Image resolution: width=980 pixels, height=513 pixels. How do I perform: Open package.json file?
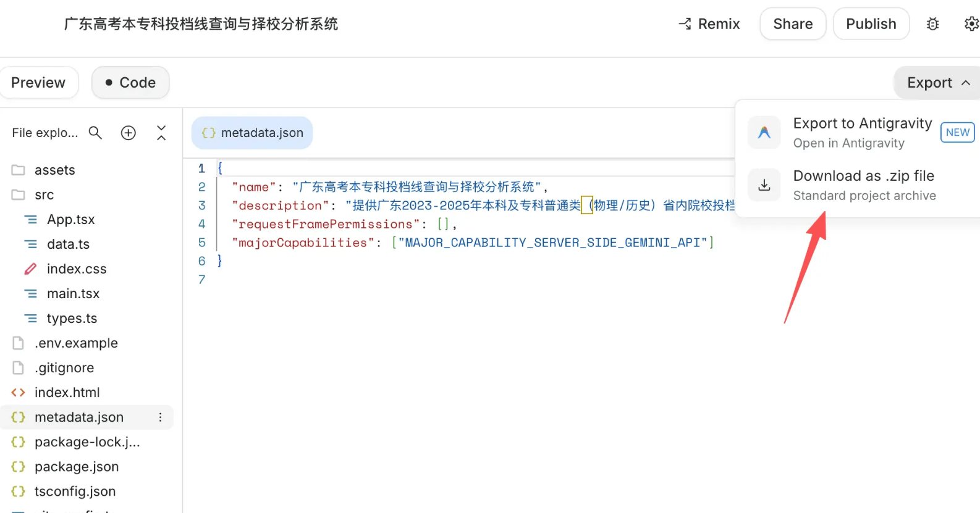point(77,467)
